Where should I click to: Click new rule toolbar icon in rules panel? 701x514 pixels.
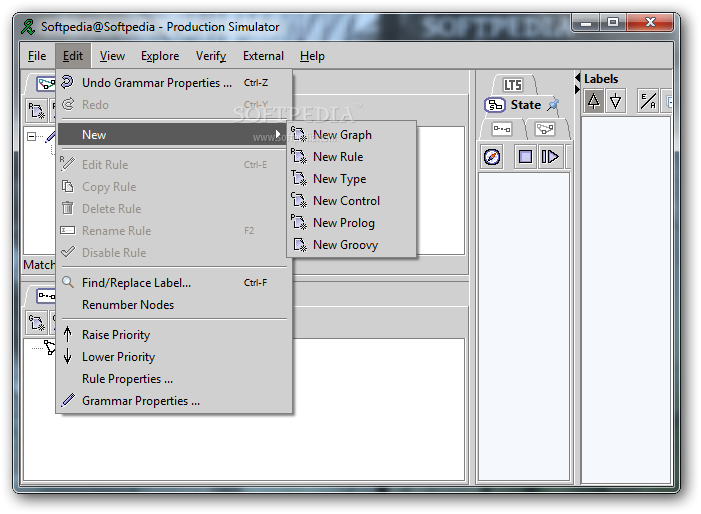coord(36,110)
